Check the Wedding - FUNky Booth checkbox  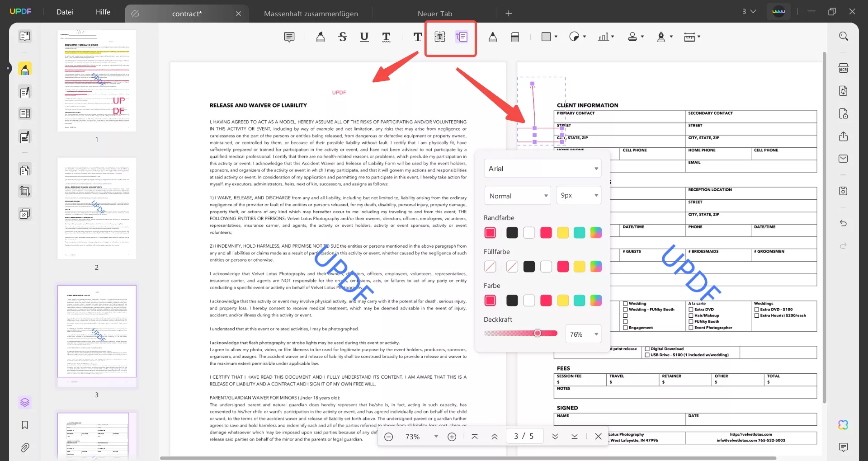click(x=626, y=310)
